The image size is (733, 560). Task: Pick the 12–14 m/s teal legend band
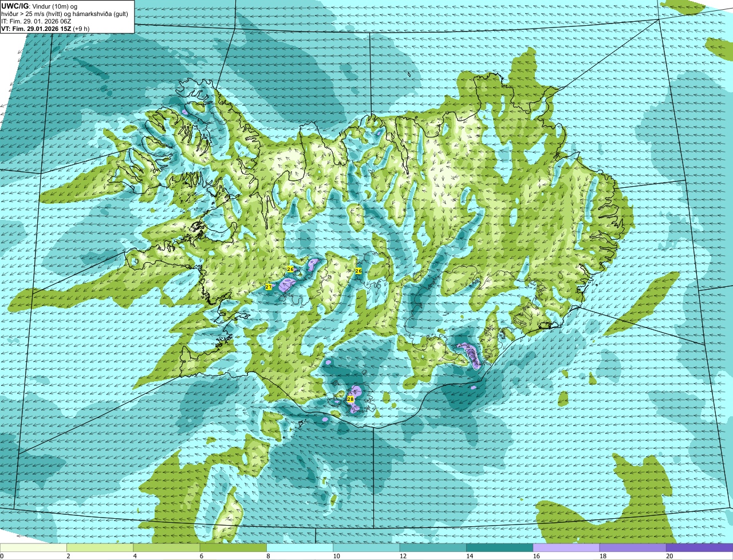pyautogui.click(x=433, y=548)
